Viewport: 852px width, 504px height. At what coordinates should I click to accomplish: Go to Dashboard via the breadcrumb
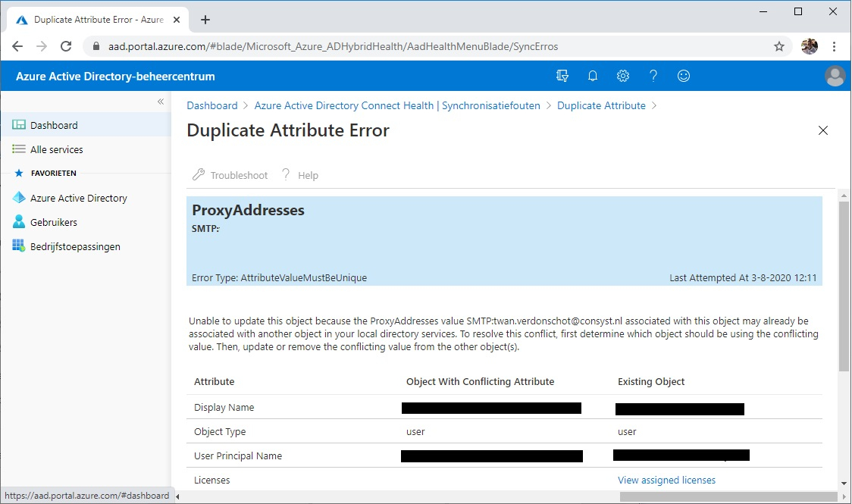click(211, 105)
